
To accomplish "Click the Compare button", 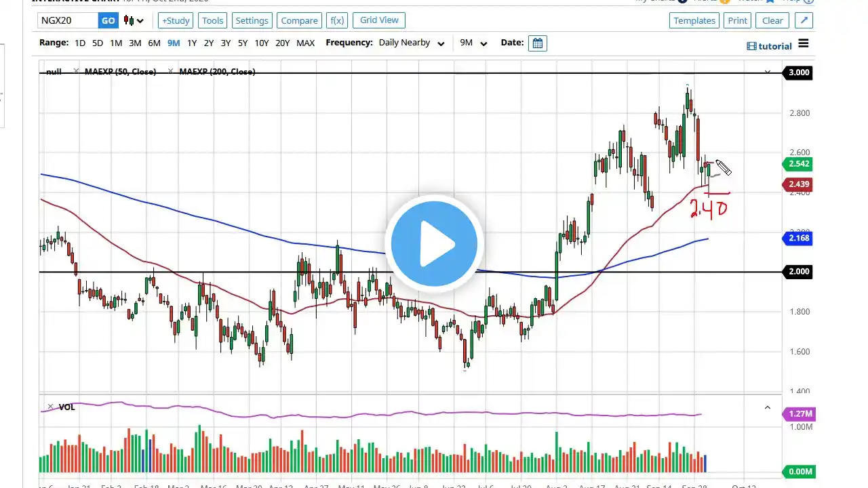I will click(x=299, y=20).
